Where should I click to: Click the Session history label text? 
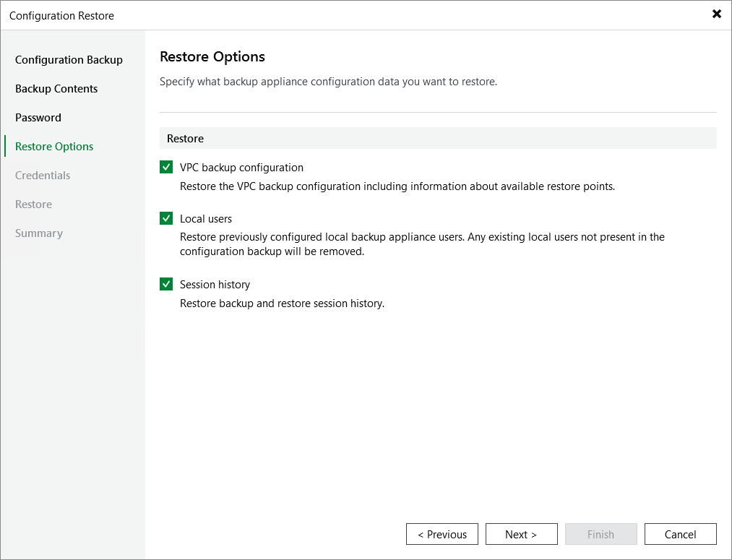215,284
